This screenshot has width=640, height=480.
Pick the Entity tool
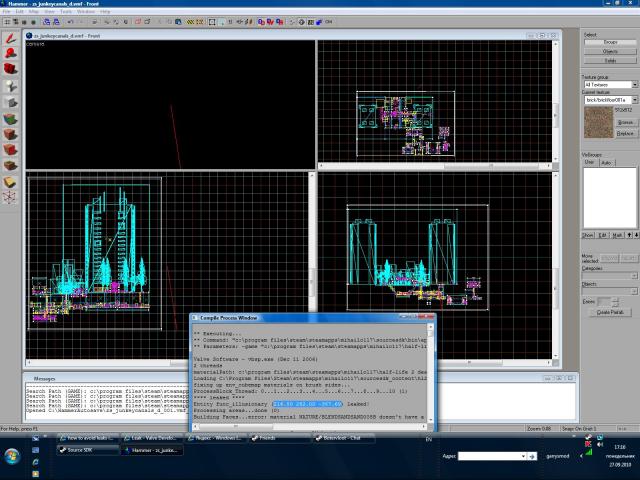pos(11,86)
